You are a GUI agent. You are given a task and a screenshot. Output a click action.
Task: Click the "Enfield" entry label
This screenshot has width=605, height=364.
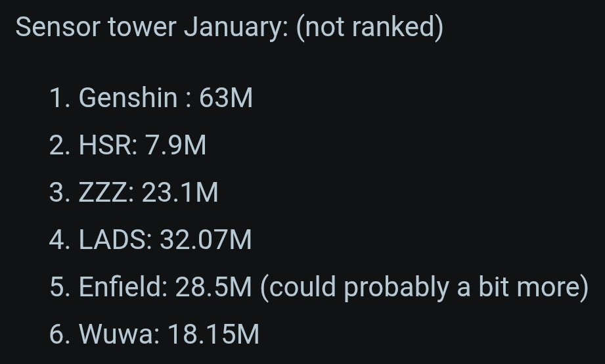[x=123, y=287]
